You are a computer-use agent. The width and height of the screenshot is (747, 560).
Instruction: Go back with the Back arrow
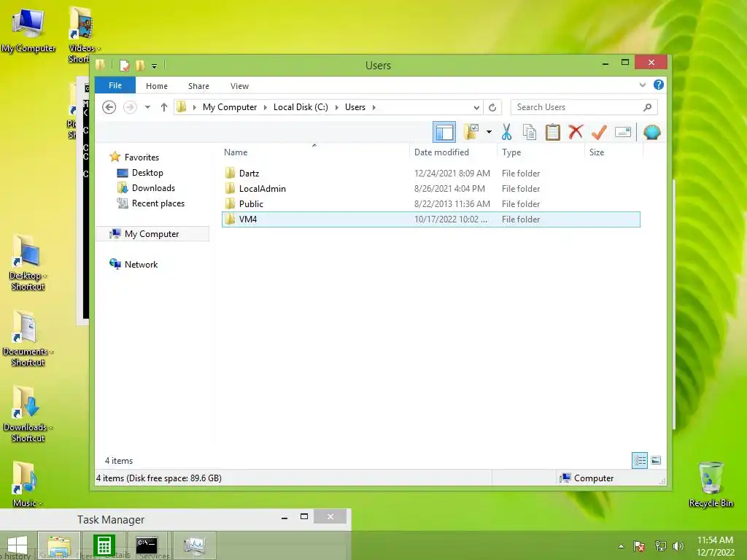(109, 107)
